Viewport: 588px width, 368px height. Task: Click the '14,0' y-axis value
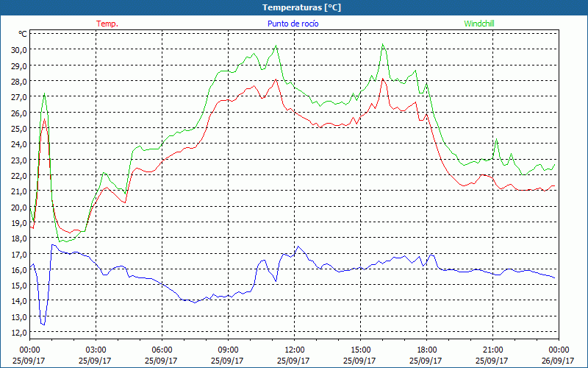coord(20,301)
